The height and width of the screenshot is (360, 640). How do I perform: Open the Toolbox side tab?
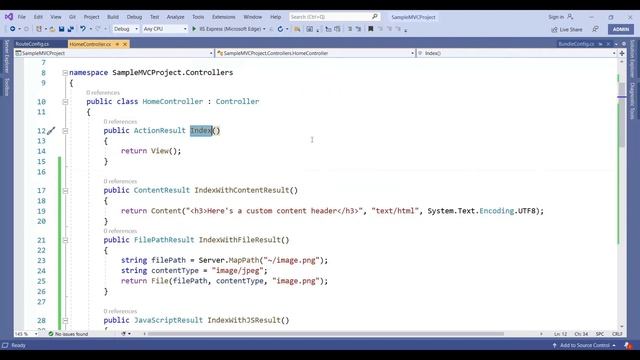6,87
